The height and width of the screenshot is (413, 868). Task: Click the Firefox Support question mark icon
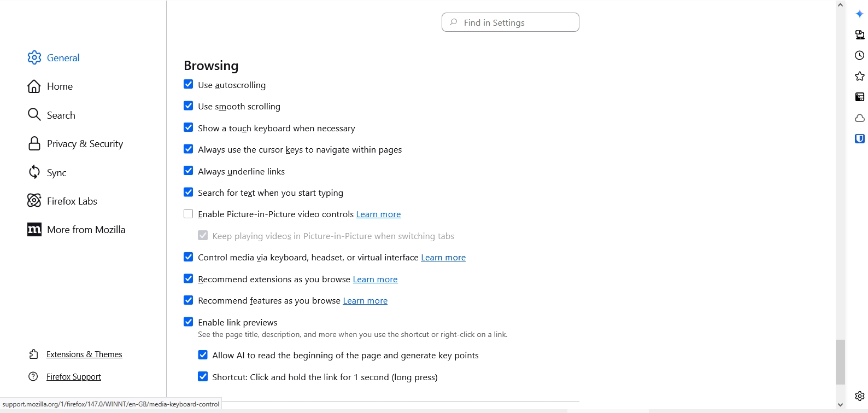pos(33,376)
